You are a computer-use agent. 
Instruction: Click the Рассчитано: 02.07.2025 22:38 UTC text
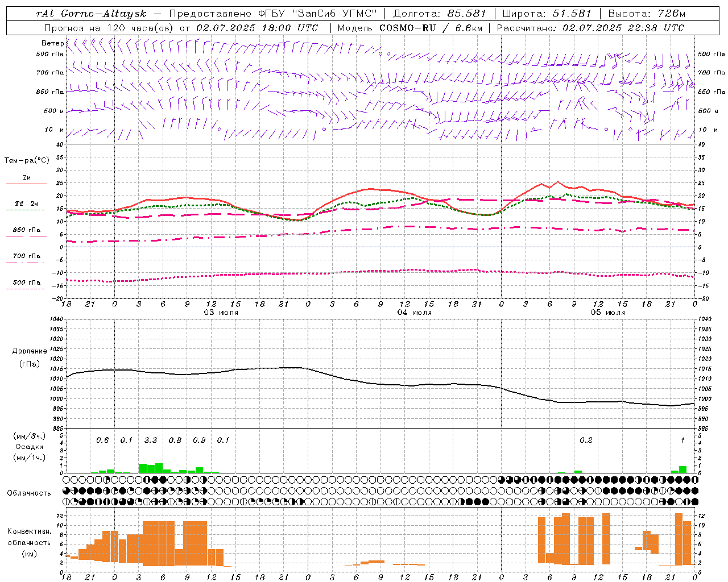[590, 28]
